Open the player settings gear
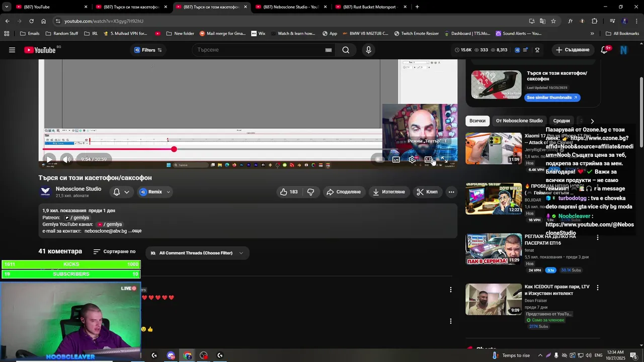The image size is (644, 362). 412,159
